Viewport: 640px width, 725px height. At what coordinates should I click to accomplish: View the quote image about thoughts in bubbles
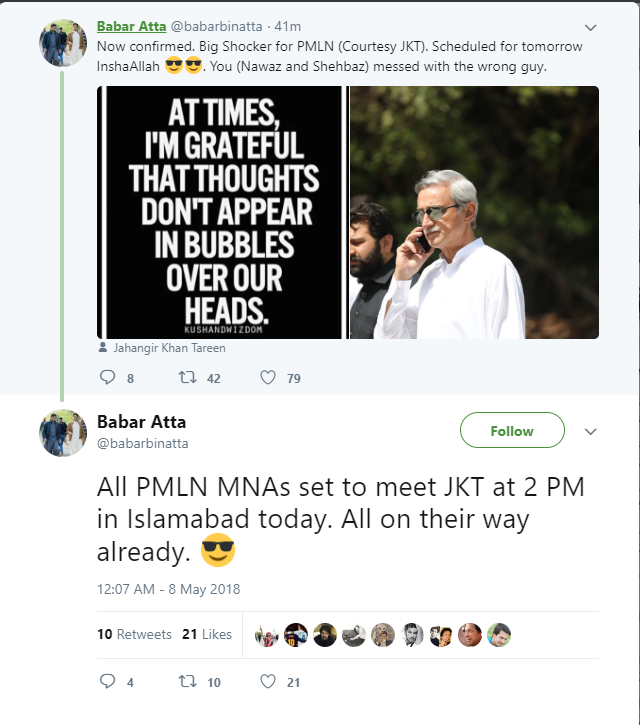(x=221, y=212)
